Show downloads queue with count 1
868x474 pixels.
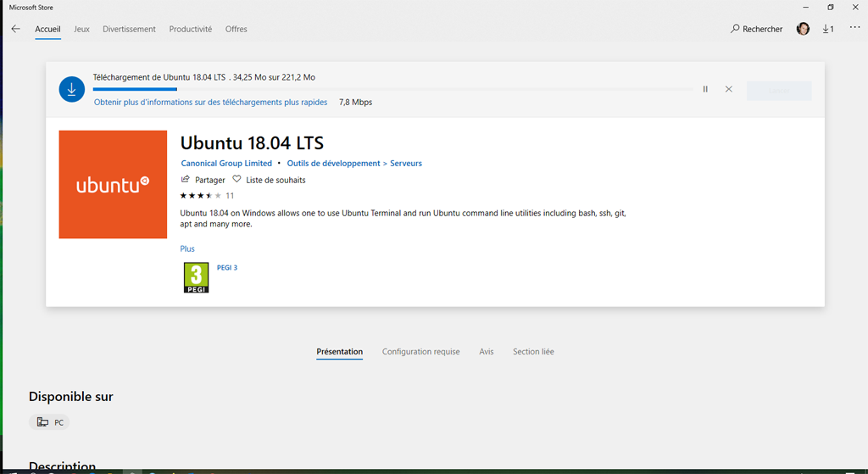click(828, 29)
